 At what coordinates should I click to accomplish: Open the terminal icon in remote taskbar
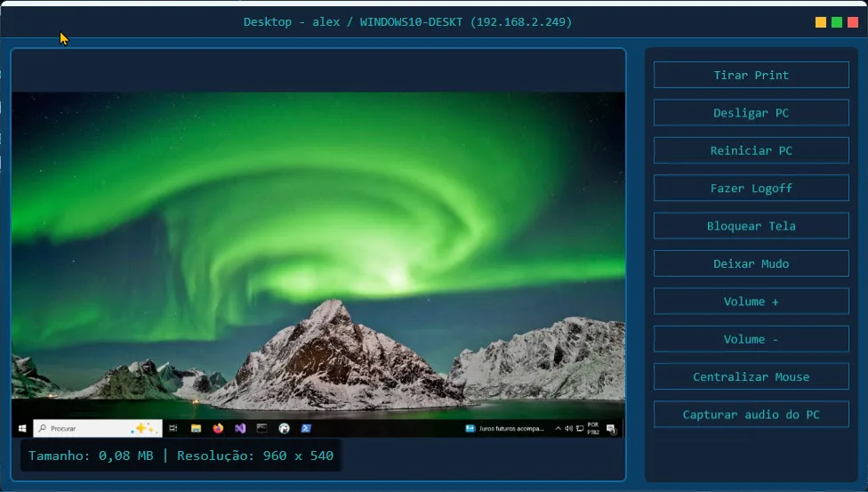point(261,428)
